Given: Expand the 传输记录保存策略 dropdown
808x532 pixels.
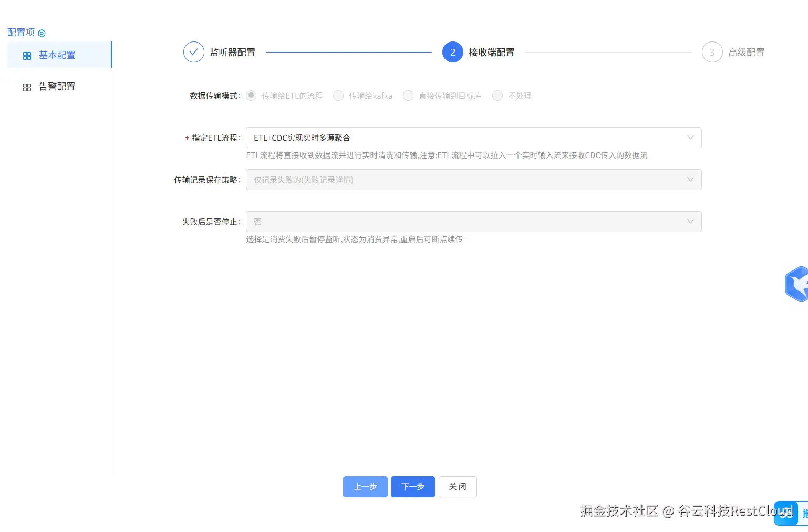Looking at the screenshot, I should tap(690, 180).
